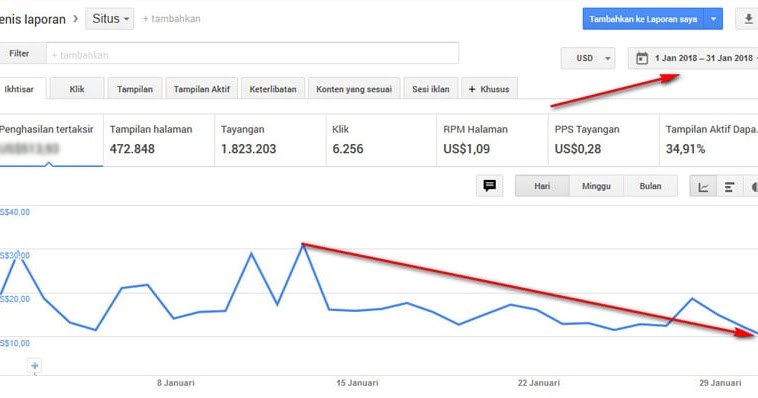Click the plus icon below the chart
Image resolution: width=758 pixels, height=398 pixels.
[34, 366]
